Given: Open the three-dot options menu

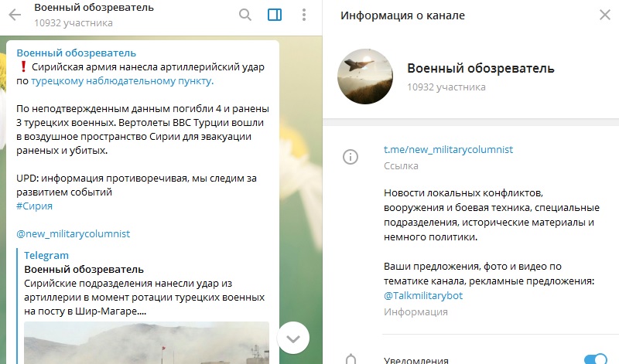Looking at the screenshot, I should [303, 15].
